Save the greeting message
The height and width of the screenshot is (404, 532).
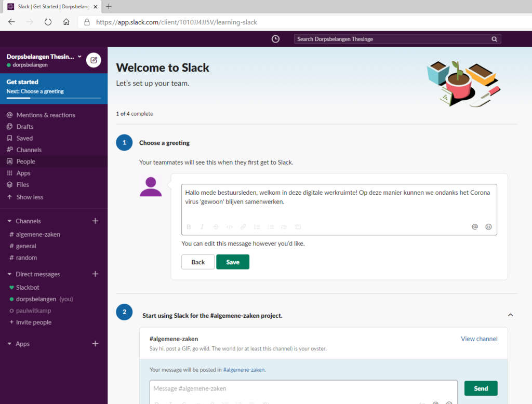pyautogui.click(x=233, y=262)
